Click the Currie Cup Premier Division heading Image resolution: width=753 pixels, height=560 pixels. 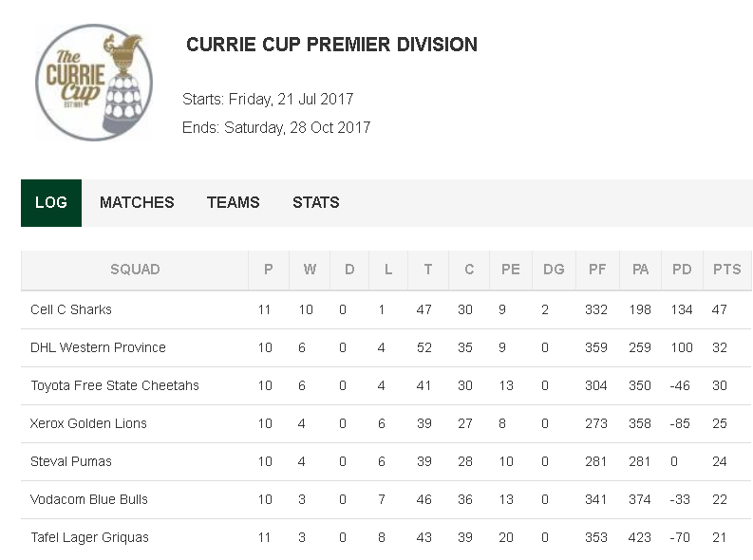click(x=331, y=45)
